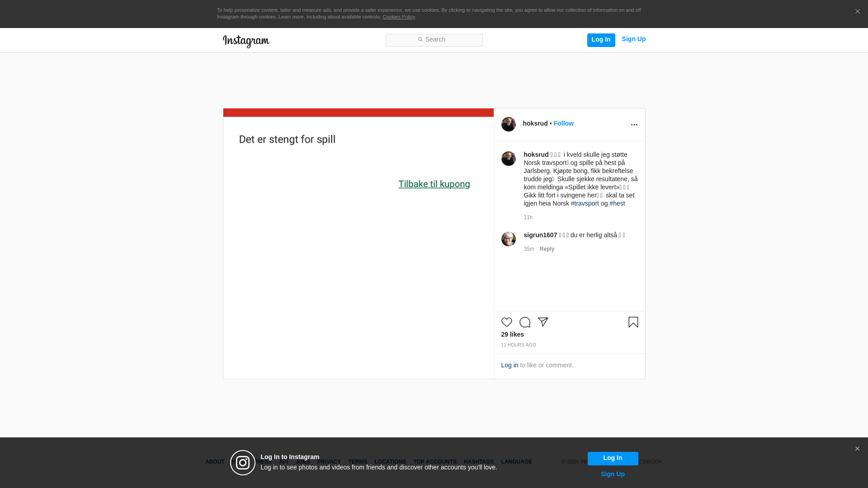Close the bottom login prompt banner

pos(857,449)
